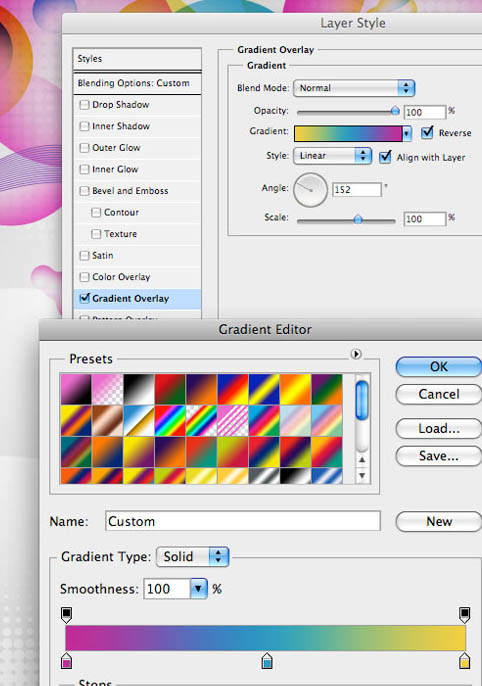The width and height of the screenshot is (482, 686).
Task: Open the Smoothness value dropdown arrow
Action: [x=199, y=589]
